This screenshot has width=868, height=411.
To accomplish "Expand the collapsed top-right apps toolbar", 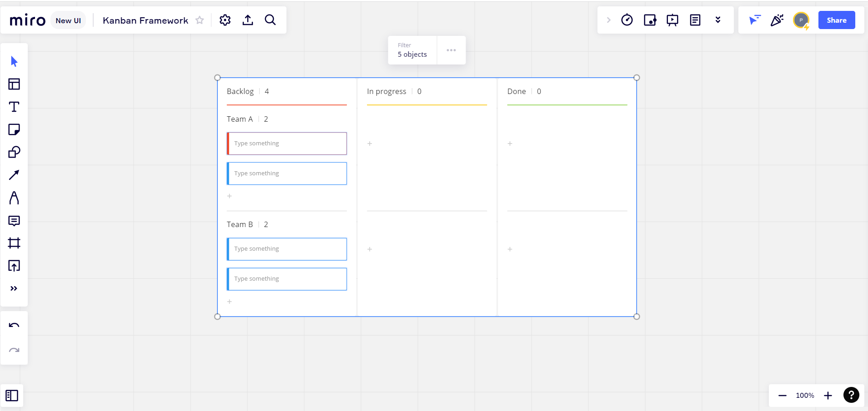I will point(608,20).
